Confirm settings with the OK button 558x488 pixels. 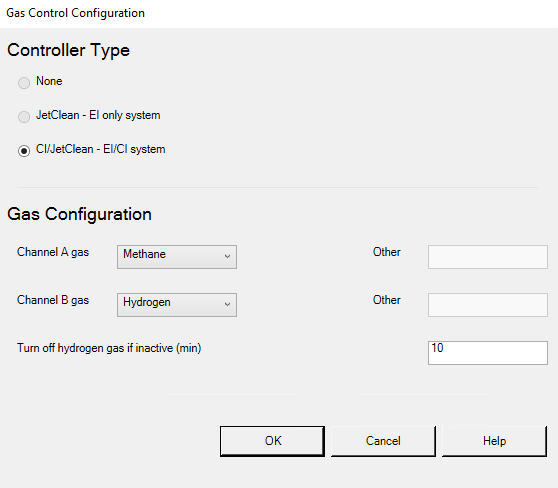(x=272, y=441)
